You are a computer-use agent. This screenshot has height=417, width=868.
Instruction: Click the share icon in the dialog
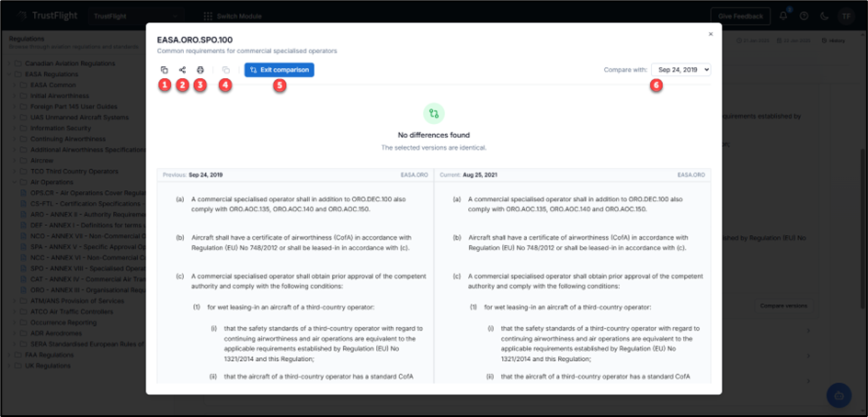click(x=182, y=70)
